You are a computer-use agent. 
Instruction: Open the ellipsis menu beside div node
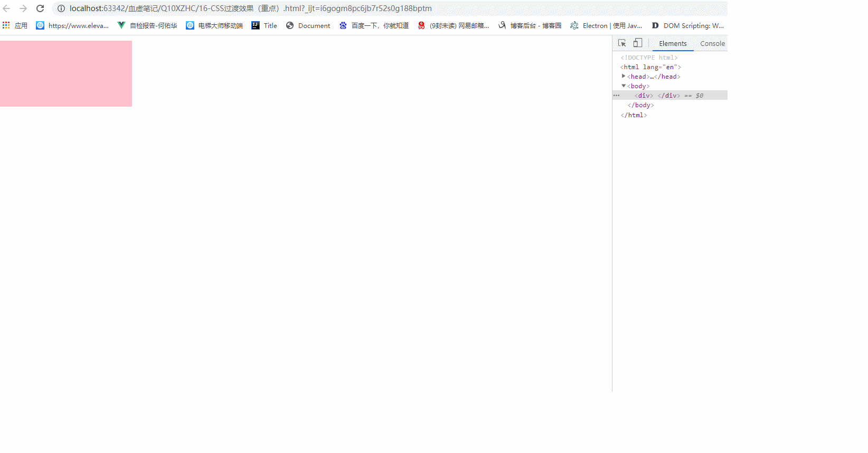616,96
